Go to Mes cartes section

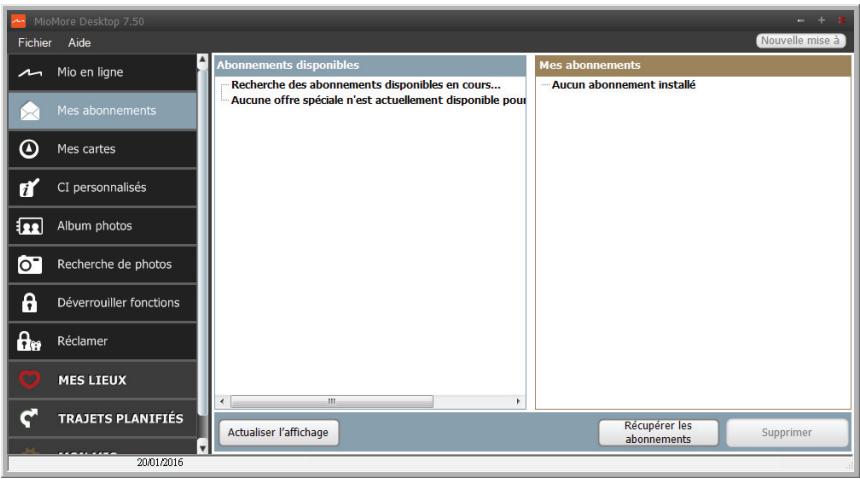click(x=103, y=149)
